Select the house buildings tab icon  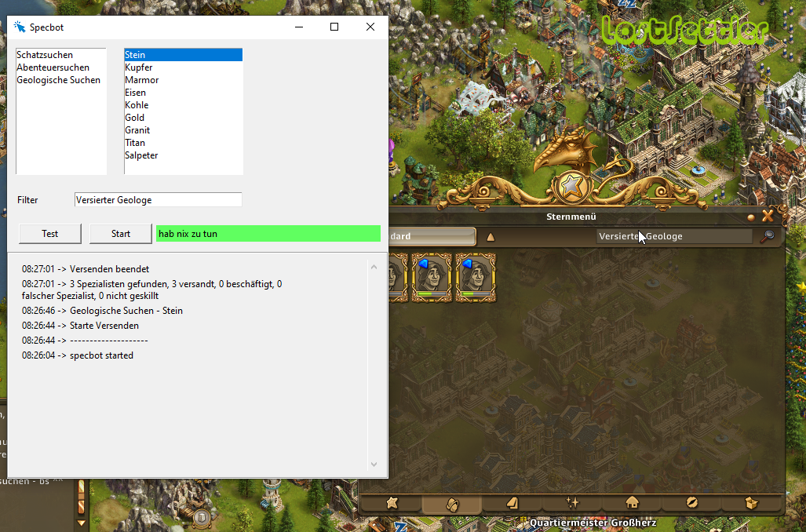[632, 502]
